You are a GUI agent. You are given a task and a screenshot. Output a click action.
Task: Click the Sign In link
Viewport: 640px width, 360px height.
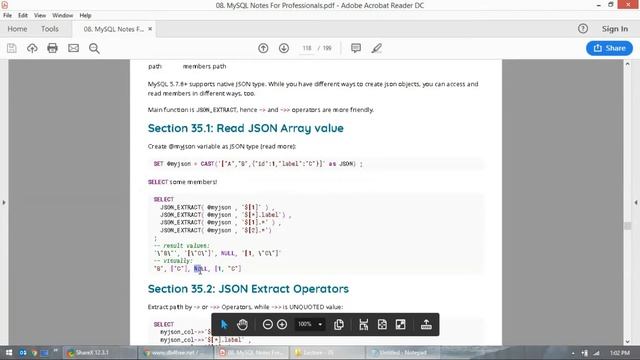615,29
